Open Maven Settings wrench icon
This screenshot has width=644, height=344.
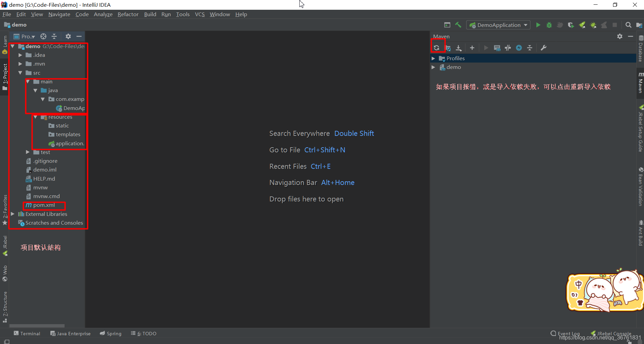pyautogui.click(x=543, y=48)
